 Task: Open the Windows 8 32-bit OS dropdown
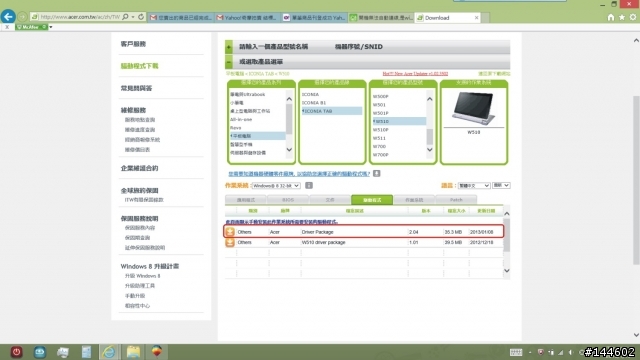coord(276,186)
